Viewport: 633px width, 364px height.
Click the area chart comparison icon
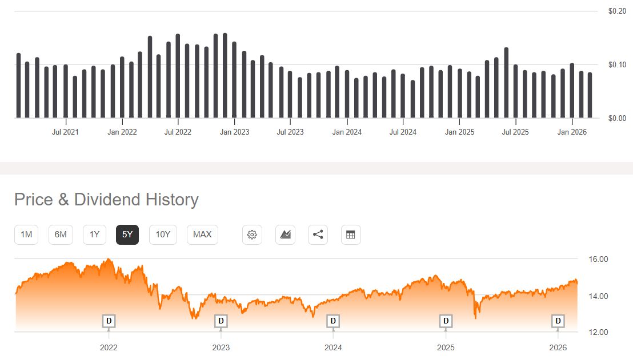pos(285,234)
